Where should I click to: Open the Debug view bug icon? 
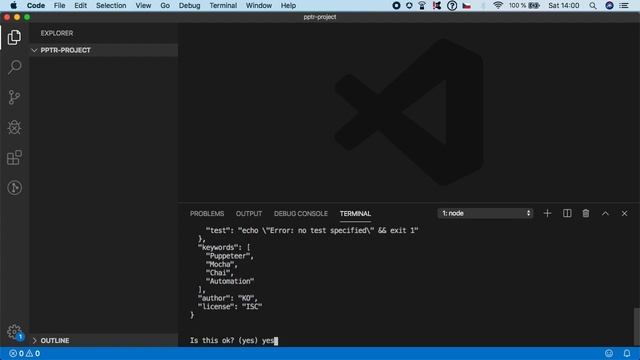[14, 127]
